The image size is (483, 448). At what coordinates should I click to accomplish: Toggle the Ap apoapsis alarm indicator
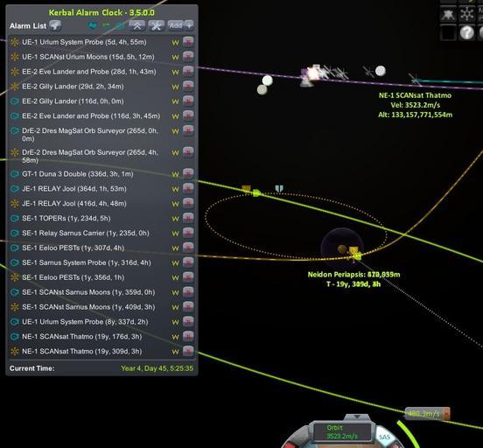tap(93, 25)
